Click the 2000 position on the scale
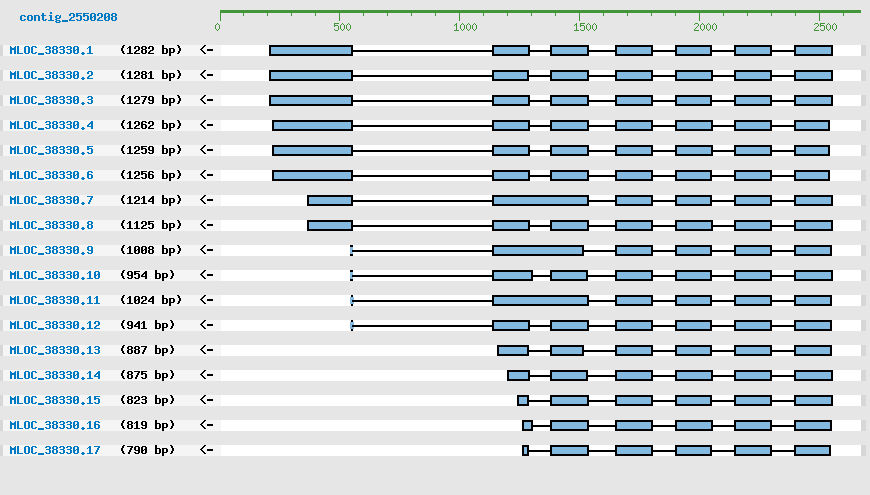This screenshot has width=870, height=495. pos(704,27)
